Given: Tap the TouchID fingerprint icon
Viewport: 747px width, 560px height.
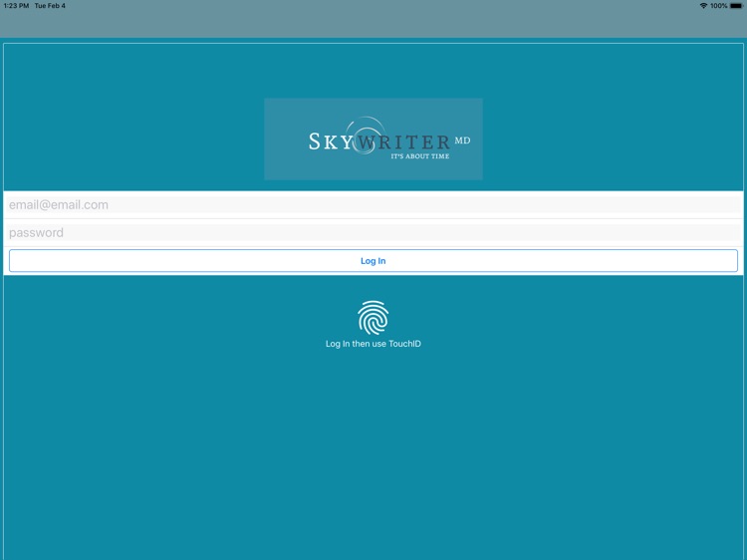Looking at the screenshot, I should coord(373,318).
